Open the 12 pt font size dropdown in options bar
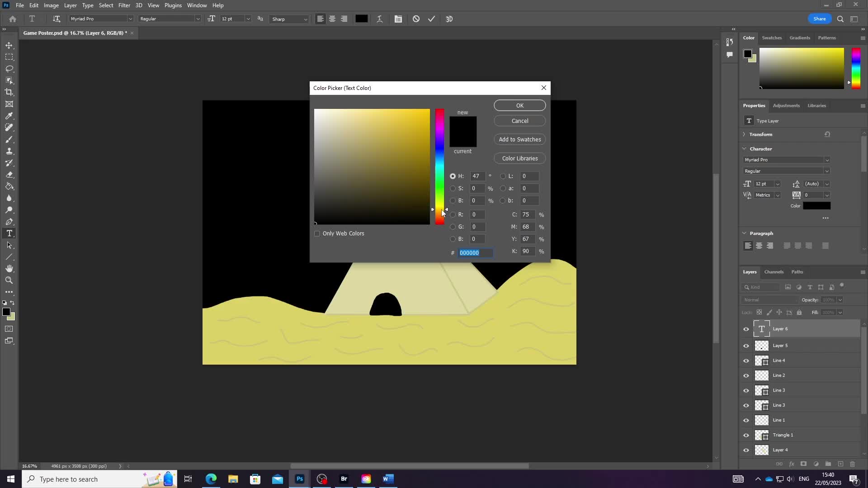 click(x=248, y=19)
